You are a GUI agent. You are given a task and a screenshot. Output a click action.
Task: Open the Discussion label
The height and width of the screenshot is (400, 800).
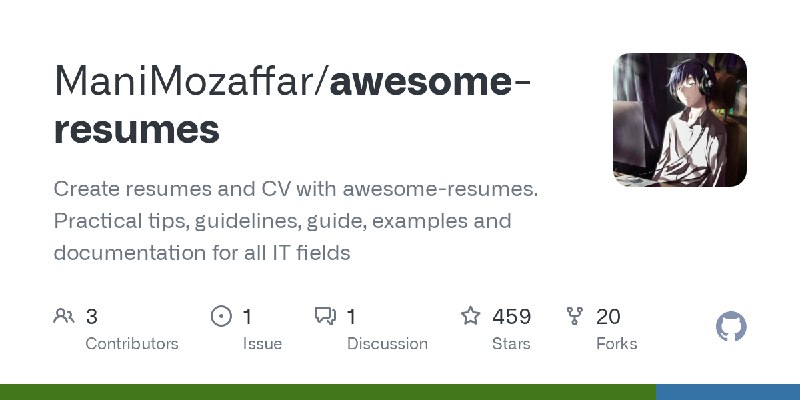[387, 344]
